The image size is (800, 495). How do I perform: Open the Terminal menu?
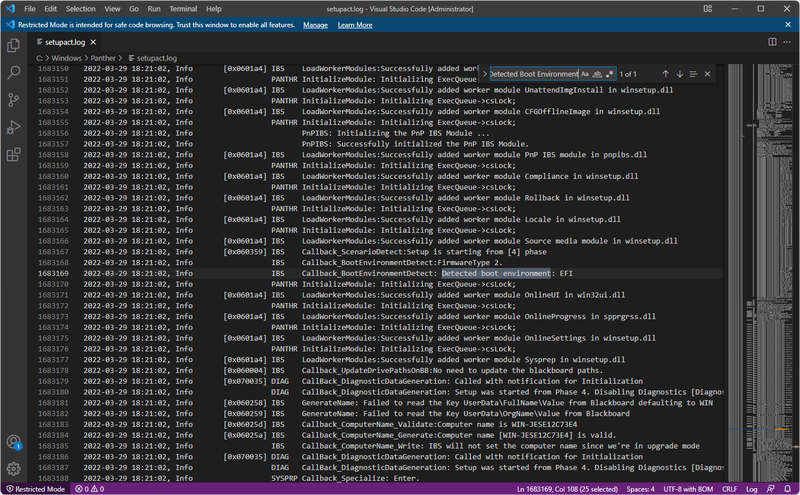(183, 9)
